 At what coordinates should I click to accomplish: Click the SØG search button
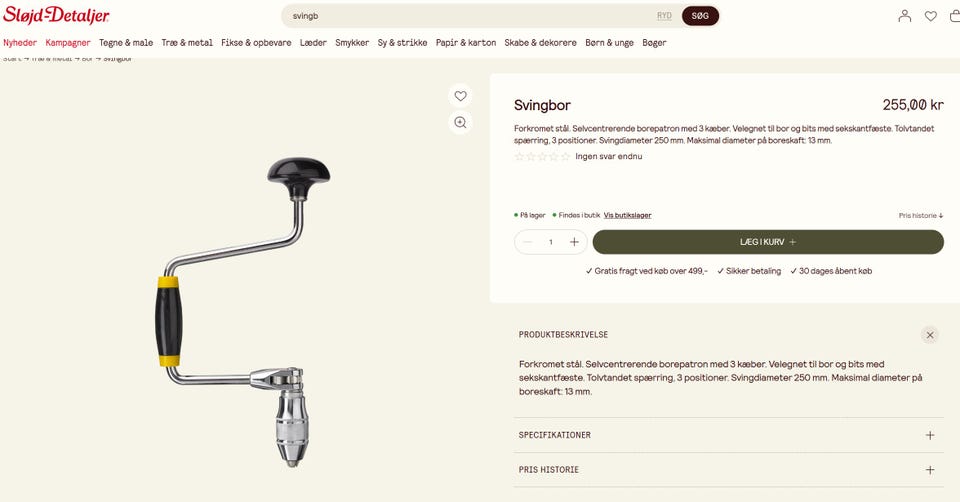700,16
